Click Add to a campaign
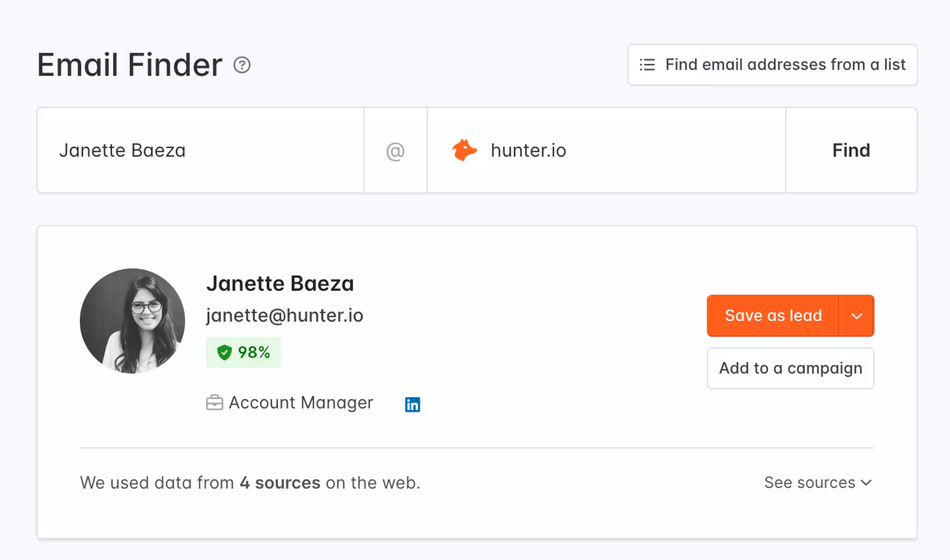950x560 pixels. click(790, 368)
